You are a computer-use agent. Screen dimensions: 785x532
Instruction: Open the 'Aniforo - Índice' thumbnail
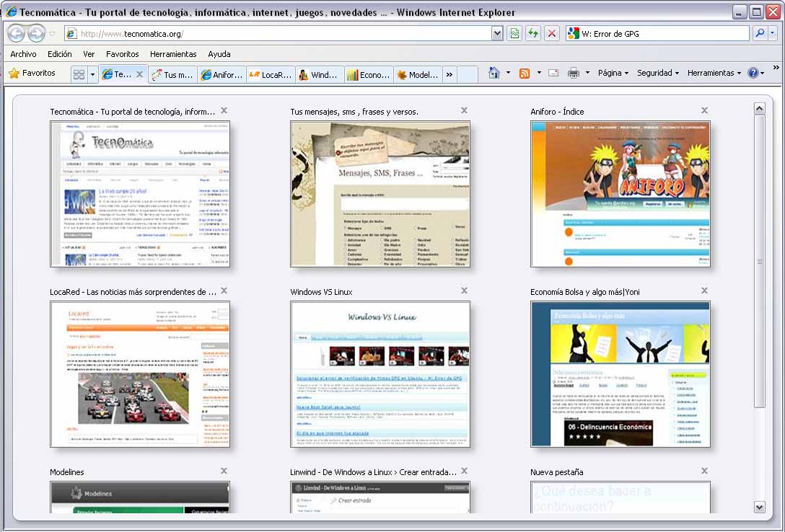click(620, 194)
